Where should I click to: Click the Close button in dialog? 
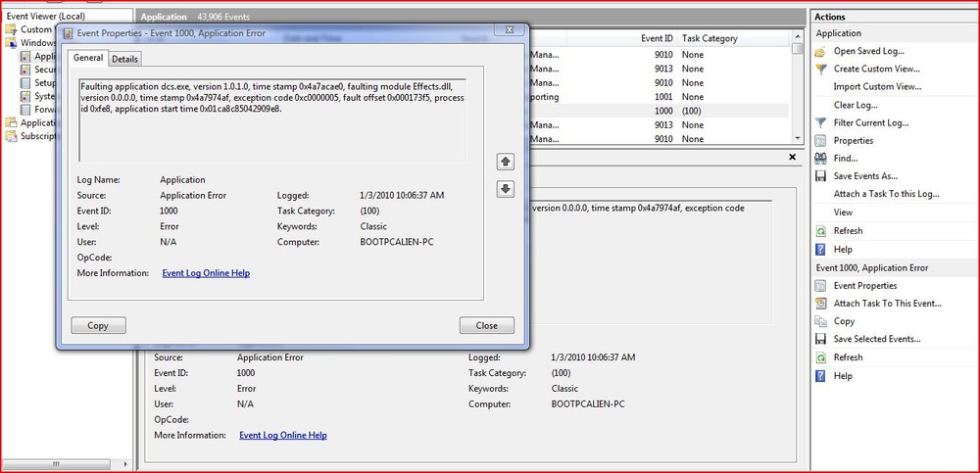486,325
